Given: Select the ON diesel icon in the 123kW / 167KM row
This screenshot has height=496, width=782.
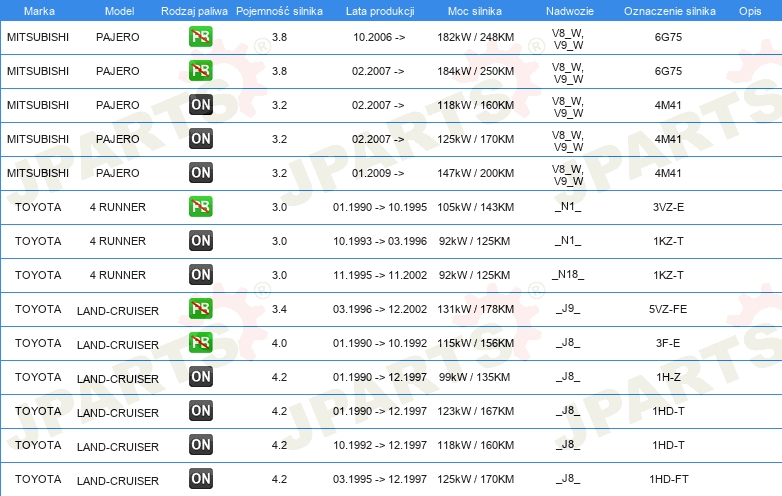Looking at the screenshot, I should (x=200, y=411).
